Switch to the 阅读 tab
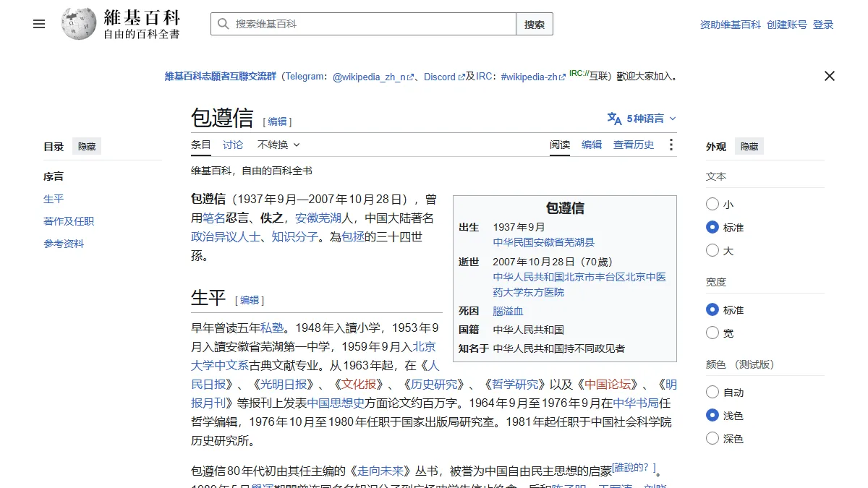Screen dimensions: 868x488 pos(560,145)
